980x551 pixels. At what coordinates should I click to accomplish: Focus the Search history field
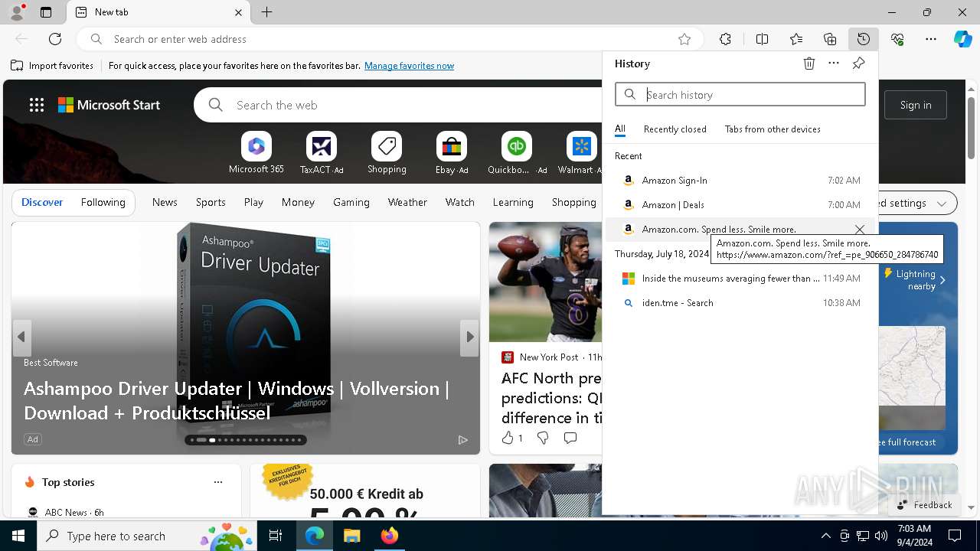740,95
